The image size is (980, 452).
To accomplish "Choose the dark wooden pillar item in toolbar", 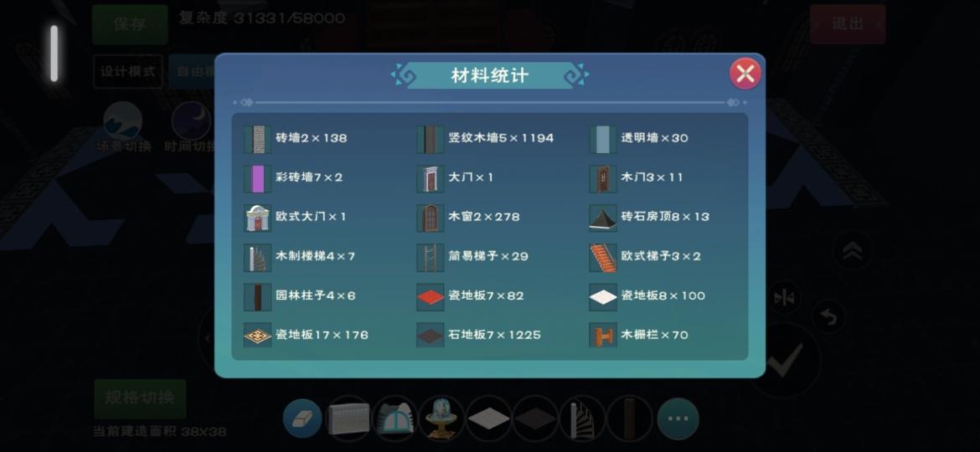I will 629,418.
